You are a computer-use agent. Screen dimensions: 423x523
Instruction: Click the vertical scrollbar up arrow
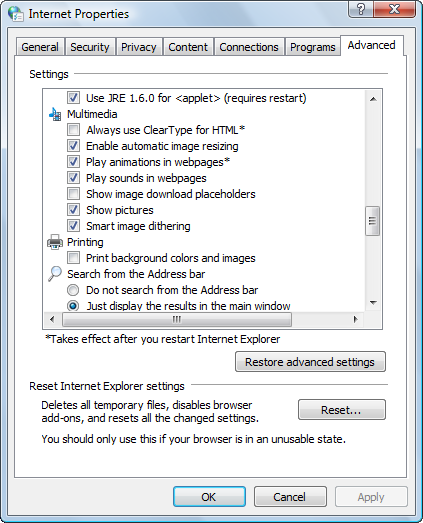[373, 99]
